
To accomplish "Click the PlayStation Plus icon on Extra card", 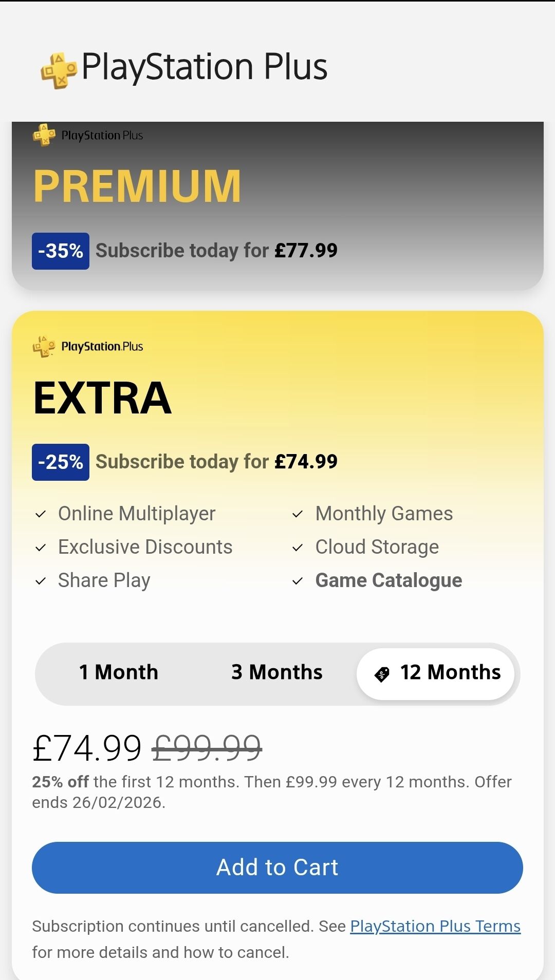I will click(44, 346).
